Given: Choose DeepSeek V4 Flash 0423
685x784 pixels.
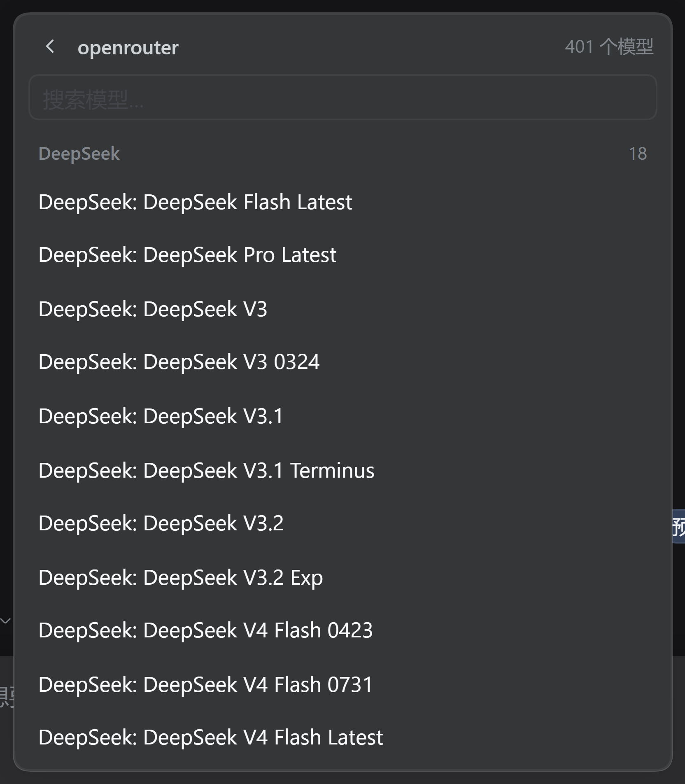Looking at the screenshot, I should (342, 630).
